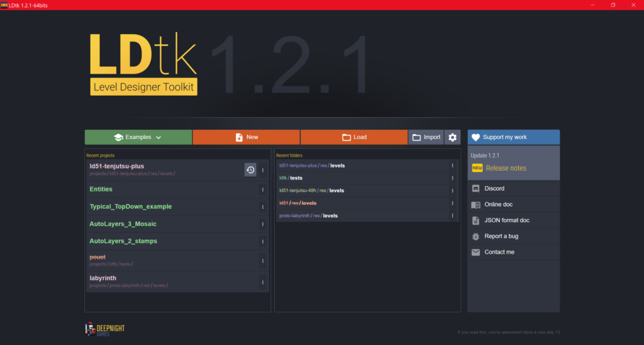This screenshot has height=345, width=644.
Task: Click the Import button
Action: point(426,137)
